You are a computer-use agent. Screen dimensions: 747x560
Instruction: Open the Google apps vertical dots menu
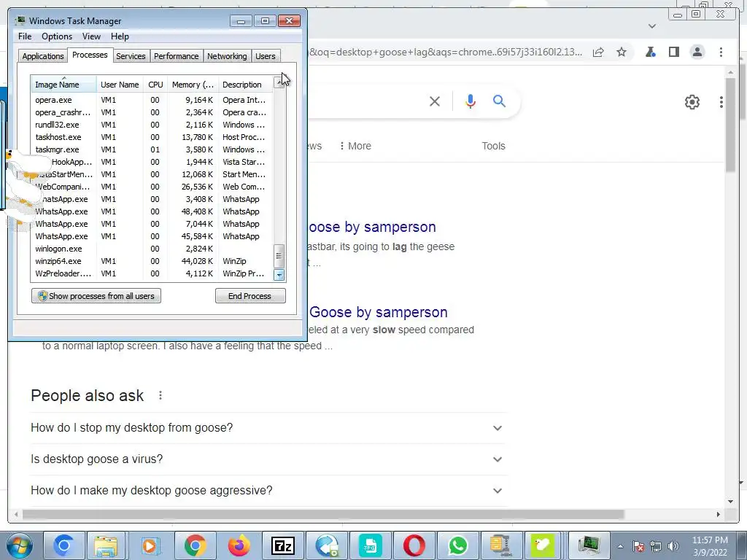click(x=721, y=102)
